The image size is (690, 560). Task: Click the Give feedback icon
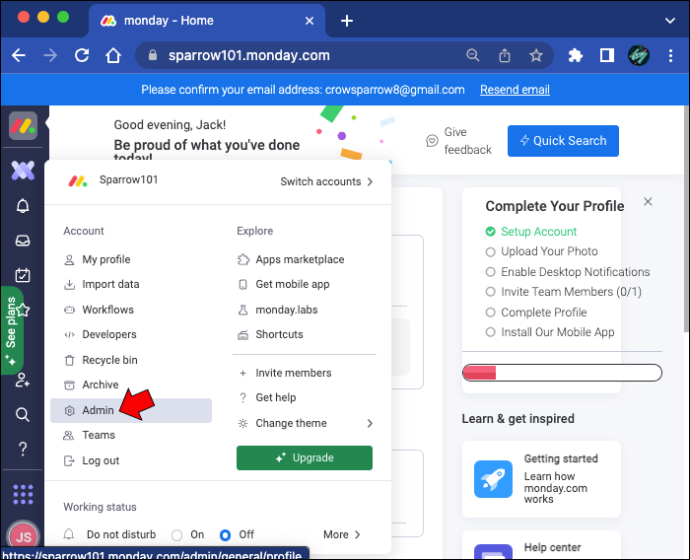pyautogui.click(x=432, y=141)
